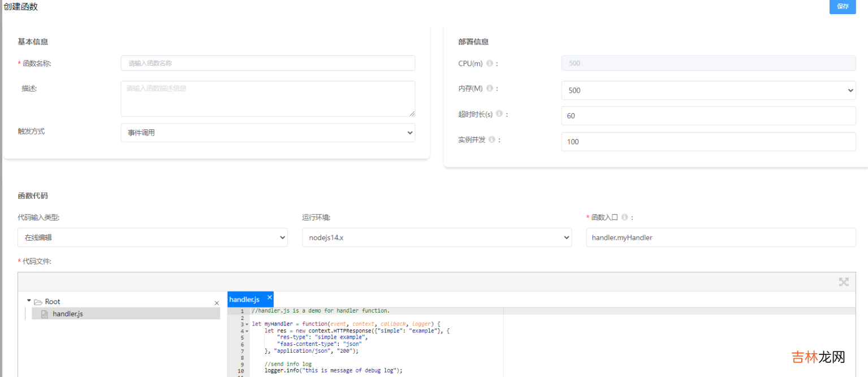
Task: Click the 内存(M) info icon
Action: [490, 89]
